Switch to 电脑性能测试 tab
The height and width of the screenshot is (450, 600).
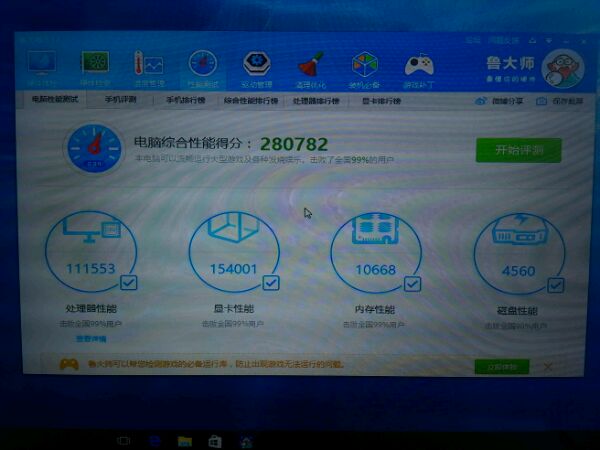(55, 99)
